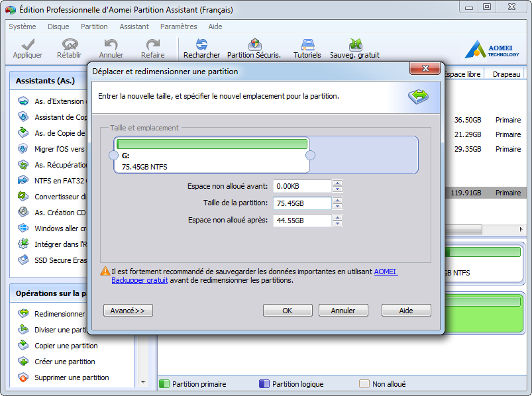Viewport: 532px width, 396px height.
Task: Click the Appliquer toolbar icon
Action: tap(27, 45)
